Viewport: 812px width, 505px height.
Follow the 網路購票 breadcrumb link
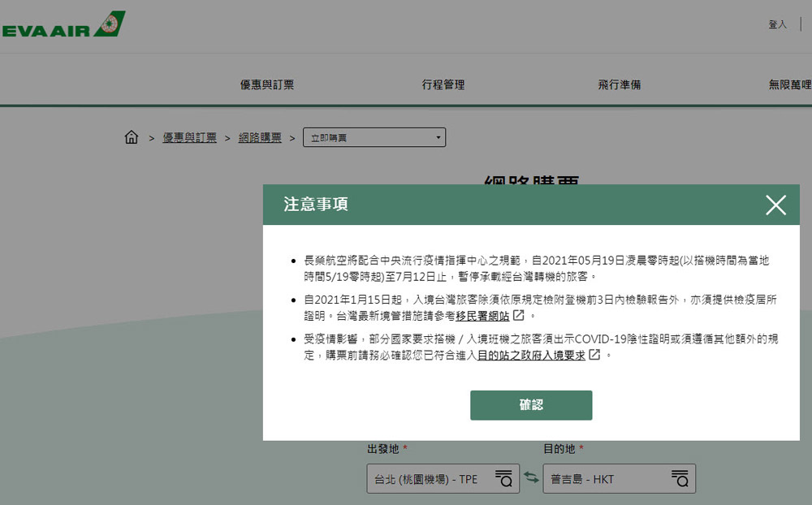coord(260,137)
